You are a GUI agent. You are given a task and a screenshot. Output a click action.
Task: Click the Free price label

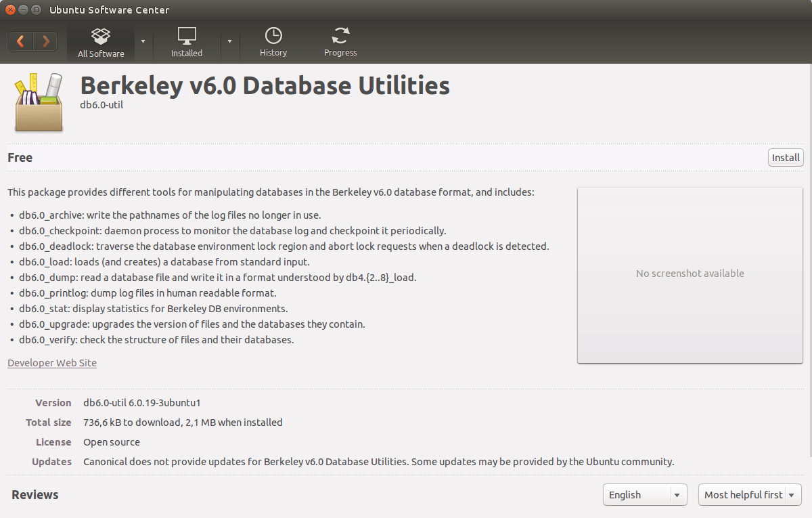tap(20, 157)
